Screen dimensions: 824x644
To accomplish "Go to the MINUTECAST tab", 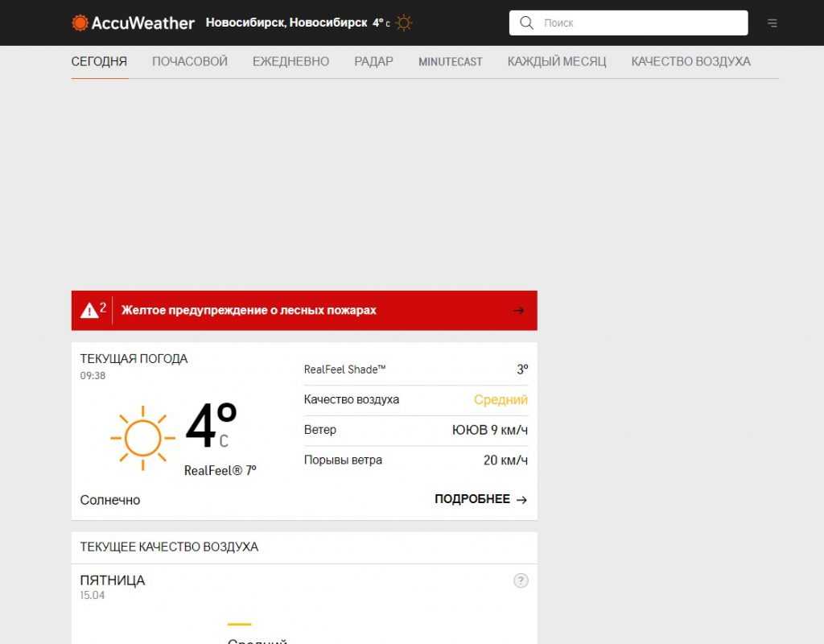I will click(x=450, y=62).
